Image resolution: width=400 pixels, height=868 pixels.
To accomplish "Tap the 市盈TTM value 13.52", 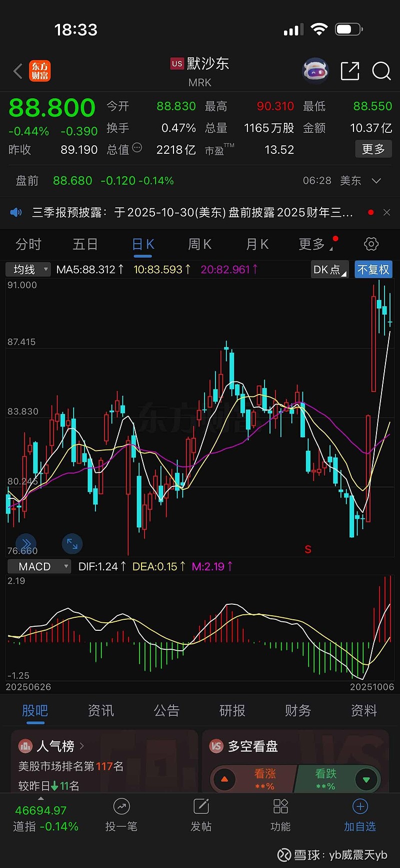I will tap(279, 149).
